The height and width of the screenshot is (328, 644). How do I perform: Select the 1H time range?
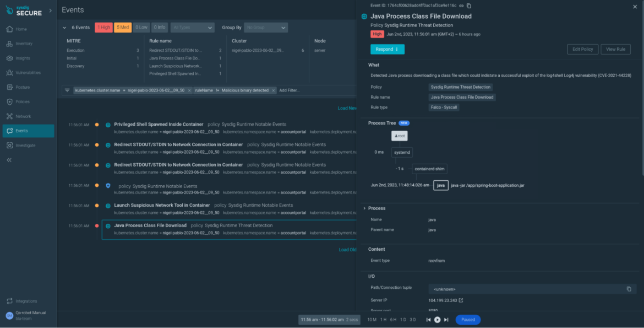click(383, 320)
